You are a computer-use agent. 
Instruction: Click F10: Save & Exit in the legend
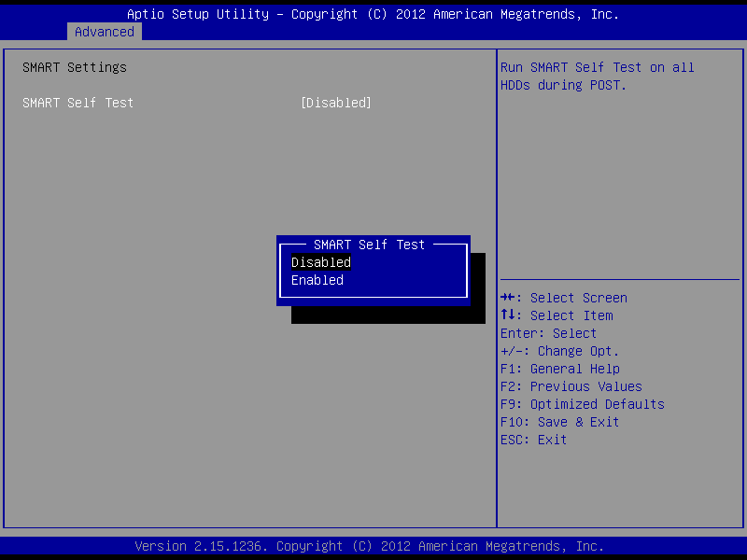coord(559,422)
